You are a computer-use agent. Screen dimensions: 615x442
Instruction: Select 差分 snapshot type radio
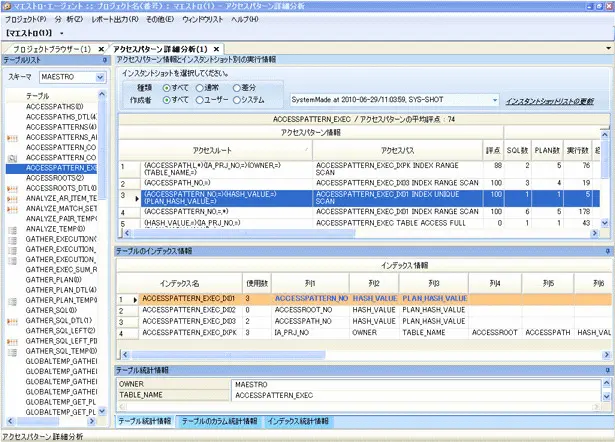click(237, 88)
